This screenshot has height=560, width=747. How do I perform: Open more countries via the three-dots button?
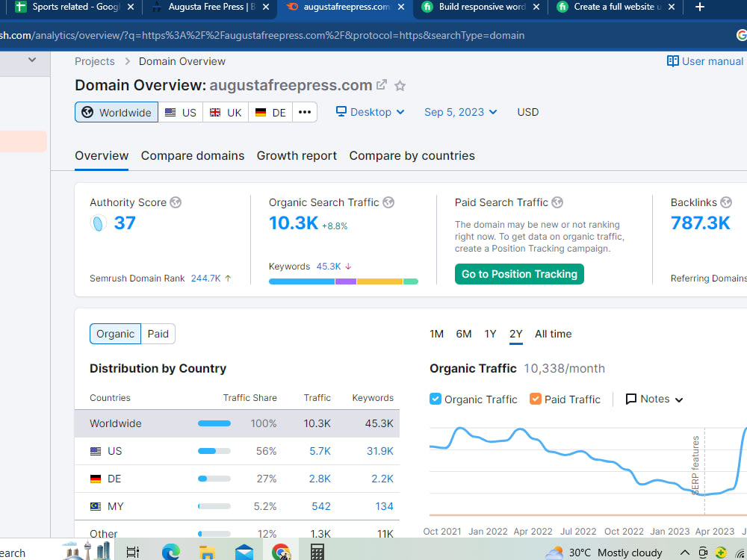[x=305, y=113]
